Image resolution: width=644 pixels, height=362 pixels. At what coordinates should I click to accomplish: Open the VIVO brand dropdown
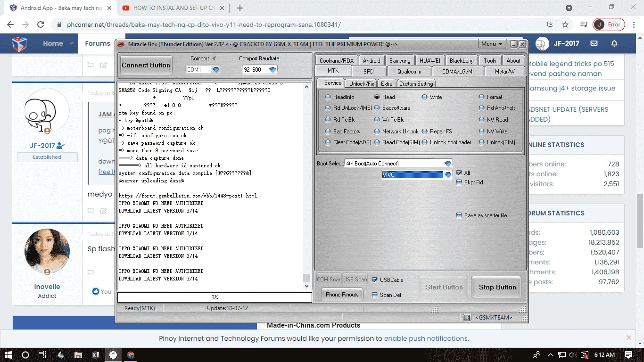pyautogui.click(x=447, y=175)
